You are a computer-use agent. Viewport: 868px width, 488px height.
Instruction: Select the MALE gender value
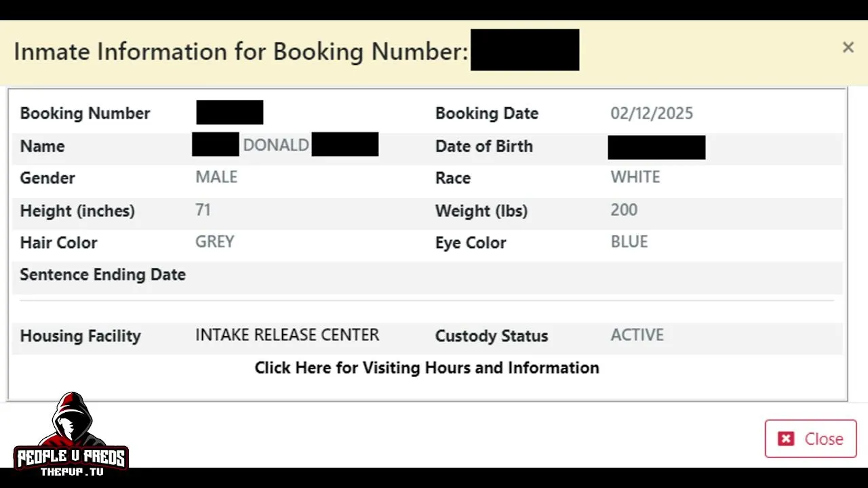tap(216, 178)
